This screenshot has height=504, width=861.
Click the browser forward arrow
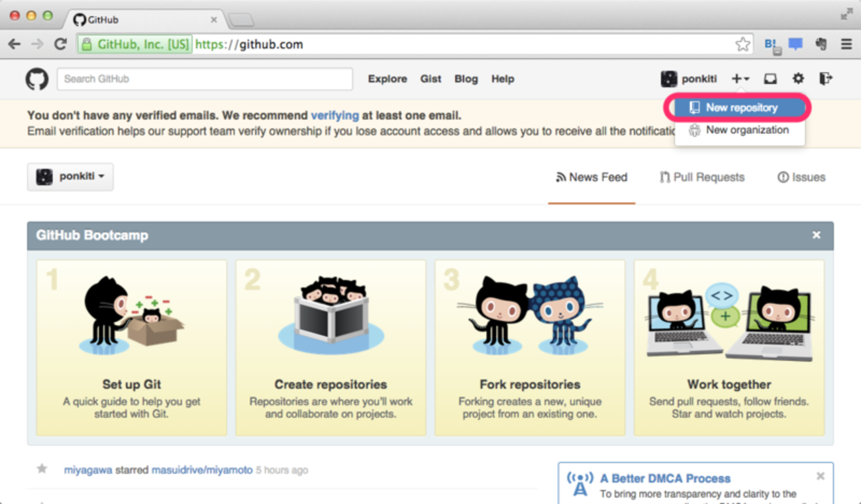pyautogui.click(x=37, y=44)
